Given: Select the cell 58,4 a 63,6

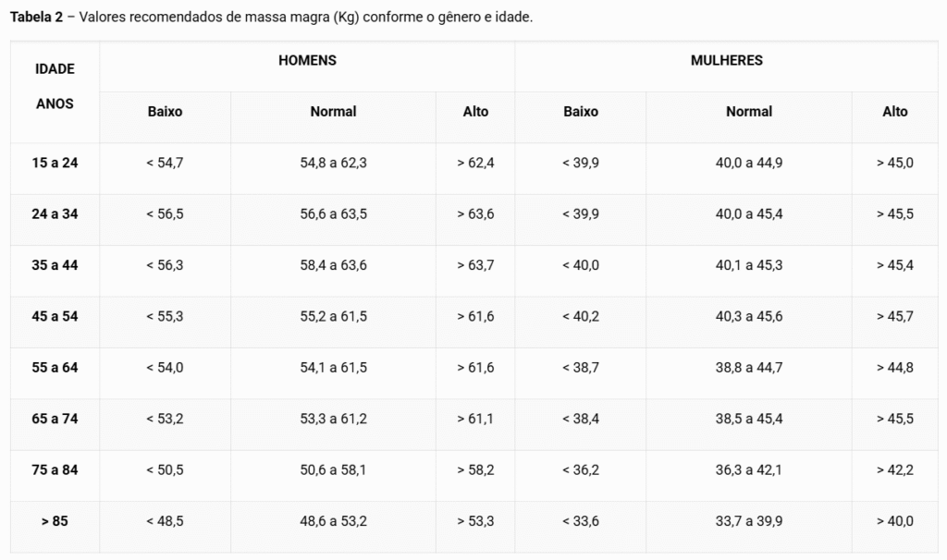Looking at the screenshot, I should (333, 265).
